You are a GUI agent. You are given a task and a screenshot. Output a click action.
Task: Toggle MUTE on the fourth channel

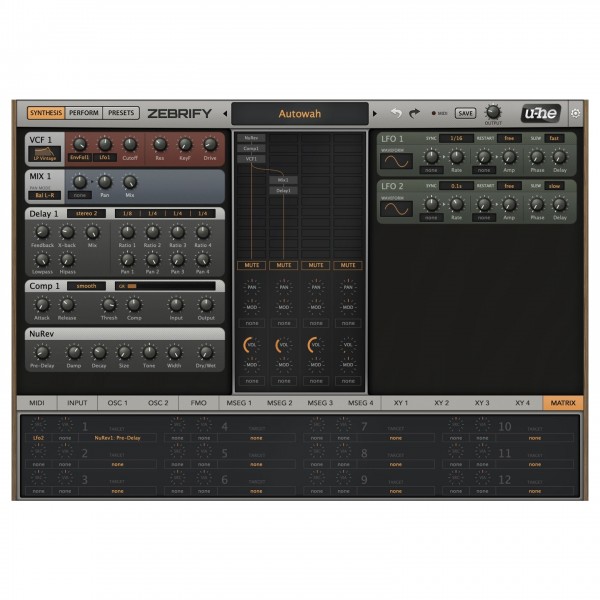tap(348, 265)
